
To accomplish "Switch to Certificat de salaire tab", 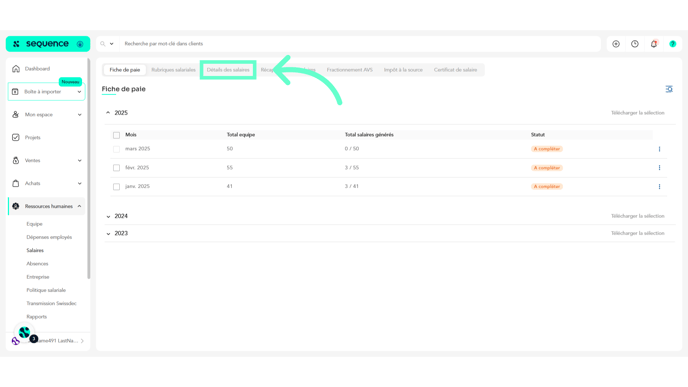I will [x=455, y=70].
